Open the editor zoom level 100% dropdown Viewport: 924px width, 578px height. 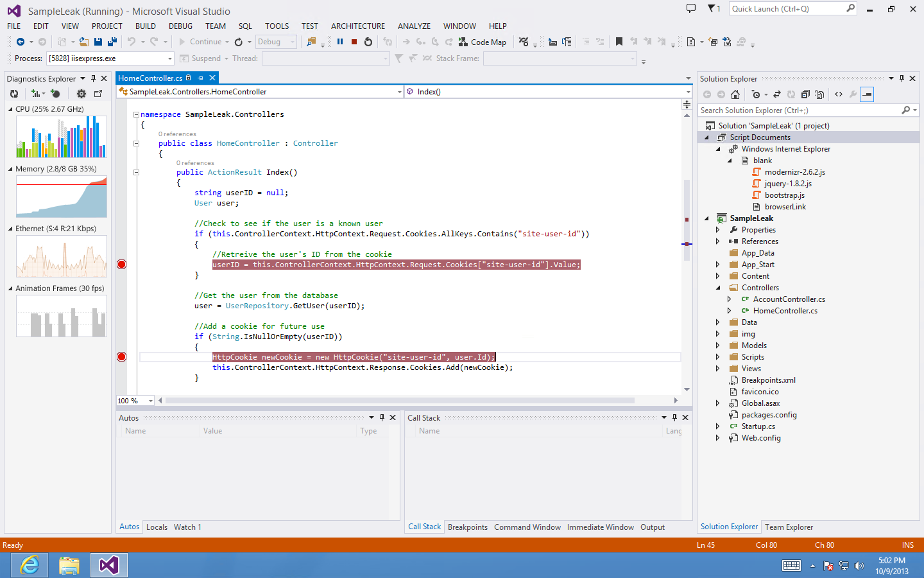[x=135, y=401]
